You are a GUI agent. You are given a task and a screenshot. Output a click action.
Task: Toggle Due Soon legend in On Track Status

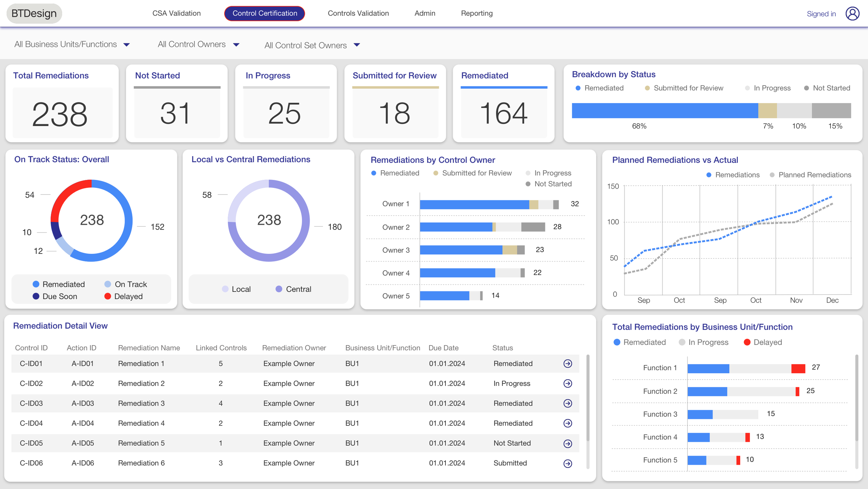pos(55,296)
